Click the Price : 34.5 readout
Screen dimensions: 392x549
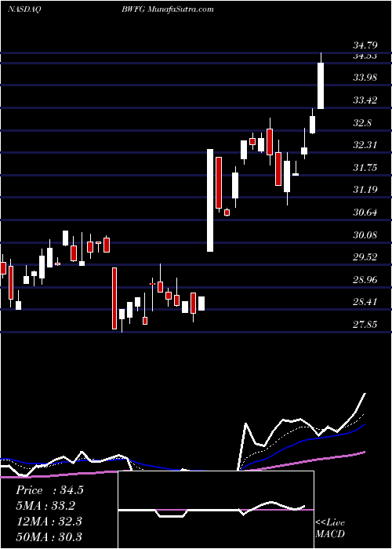[x=49, y=490]
